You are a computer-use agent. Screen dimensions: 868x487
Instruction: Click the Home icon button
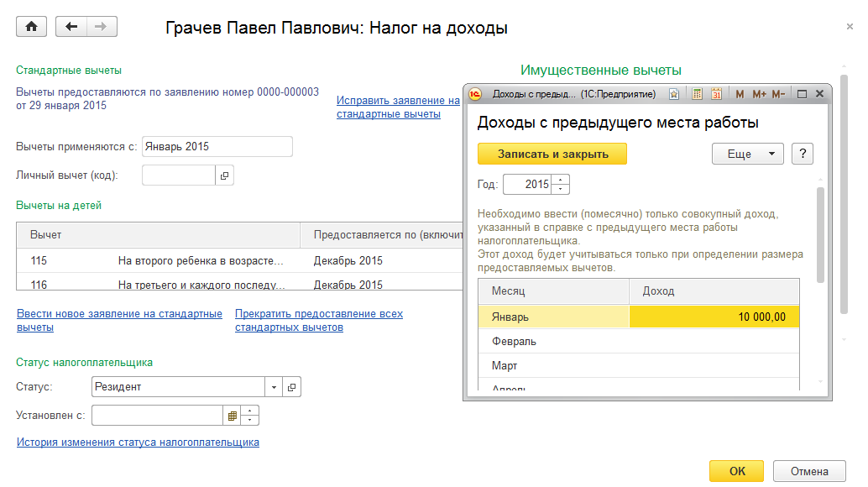(32, 27)
